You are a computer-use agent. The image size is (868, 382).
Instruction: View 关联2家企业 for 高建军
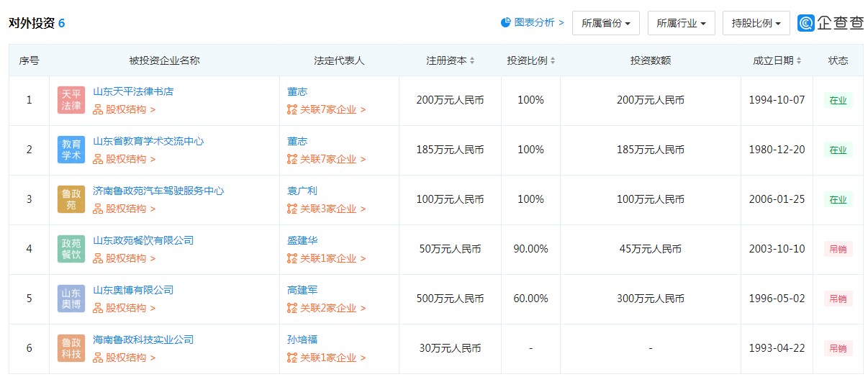pos(327,308)
